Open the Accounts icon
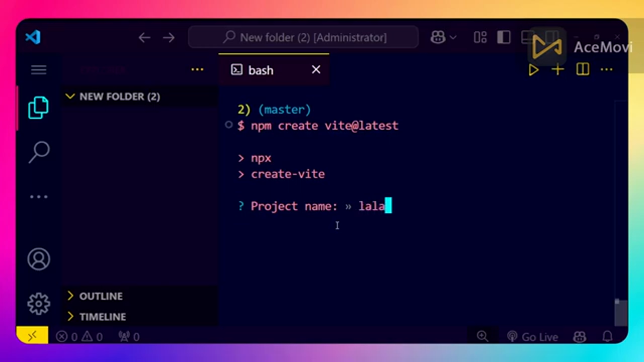Screen dimensions: 644x362 [x=39, y=259]
